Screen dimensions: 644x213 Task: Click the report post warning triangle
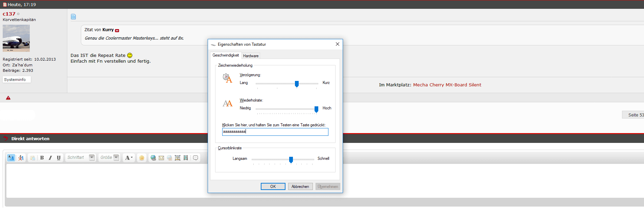coord(8,98)
